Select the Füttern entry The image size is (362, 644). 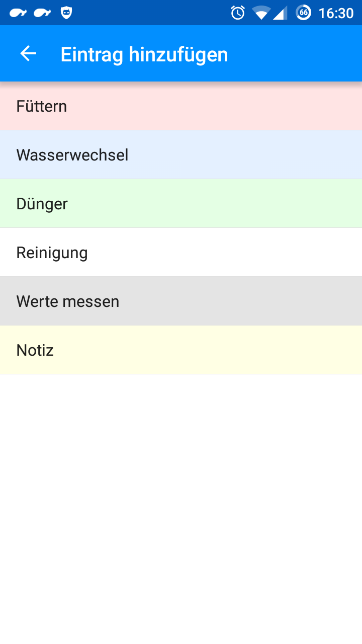pos(181,106)
